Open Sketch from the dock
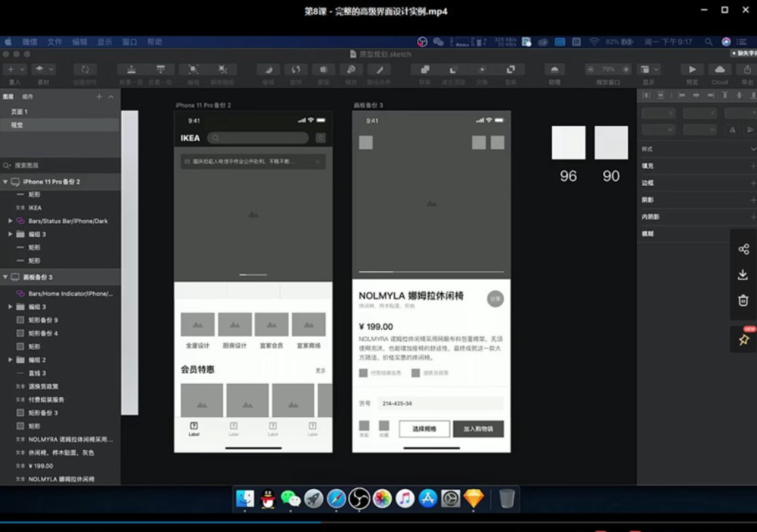The height and width of the screenshot is (532, 757). tap(473, 498)
